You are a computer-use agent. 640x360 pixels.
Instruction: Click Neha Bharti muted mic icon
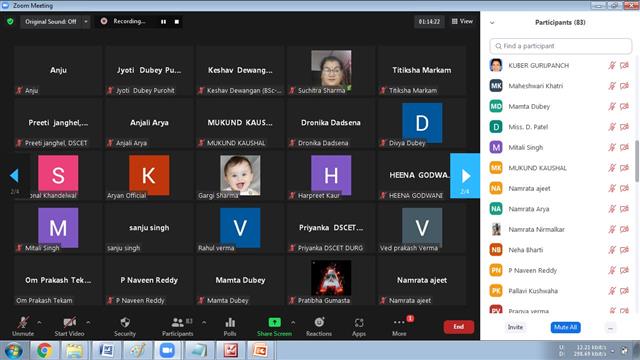click(x=612, y=250)
